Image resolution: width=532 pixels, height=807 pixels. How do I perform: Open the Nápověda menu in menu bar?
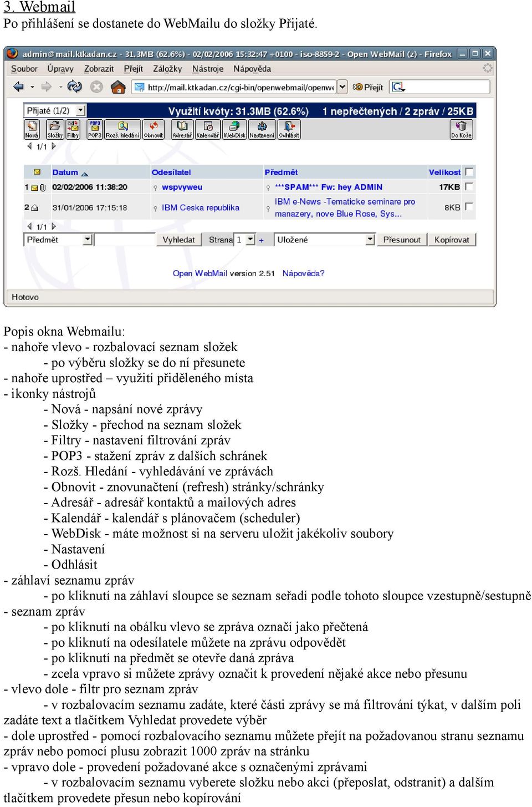252,69
